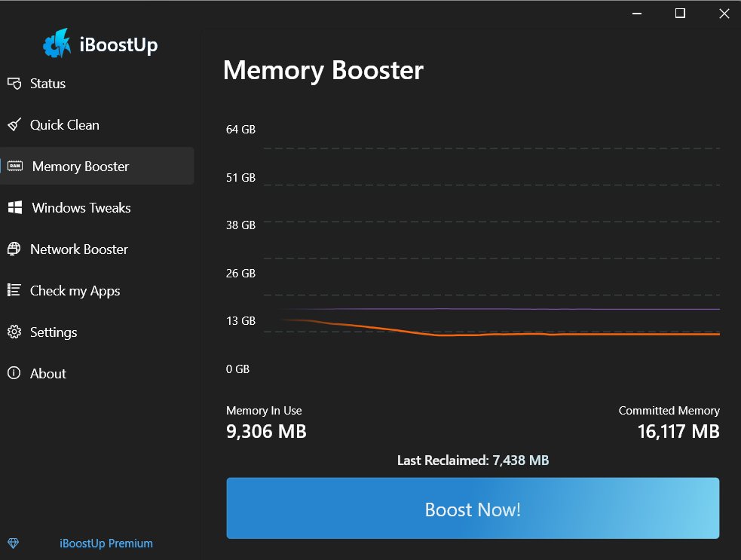Click the 0 GB axis label
741x560 pixels.
coord(237,369)
